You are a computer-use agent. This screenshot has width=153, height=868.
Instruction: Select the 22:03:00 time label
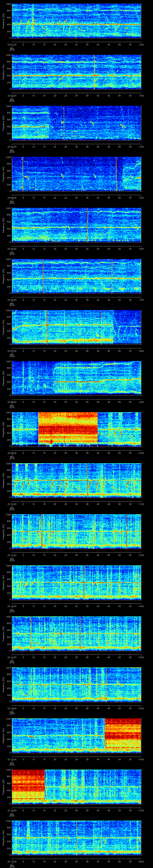(x=12, y=146)
